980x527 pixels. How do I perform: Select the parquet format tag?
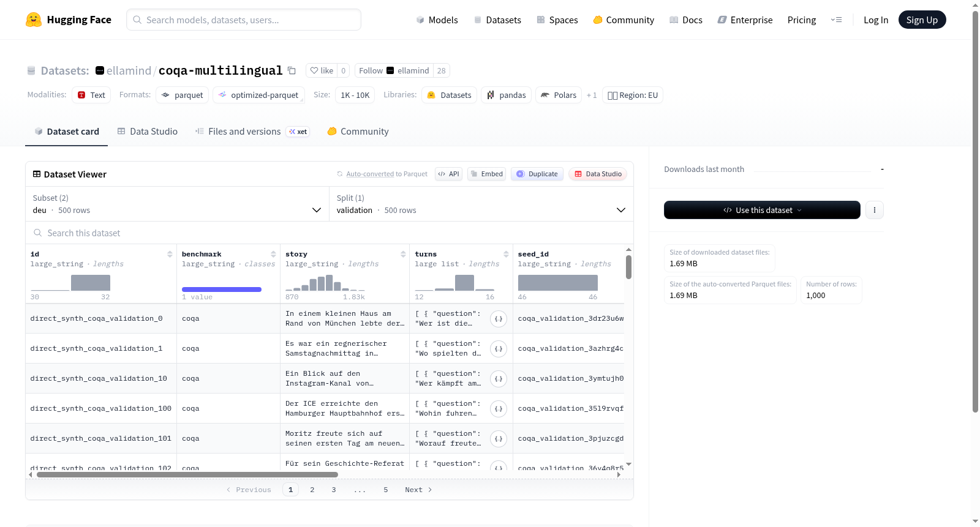click(183, 95)
